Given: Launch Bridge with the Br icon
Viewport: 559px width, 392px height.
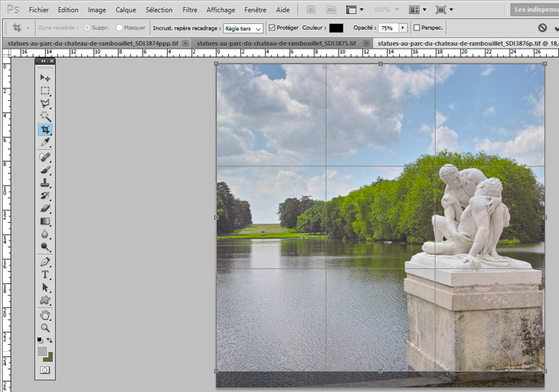Looking at the screenshot, I should click(x=311, y=10).
